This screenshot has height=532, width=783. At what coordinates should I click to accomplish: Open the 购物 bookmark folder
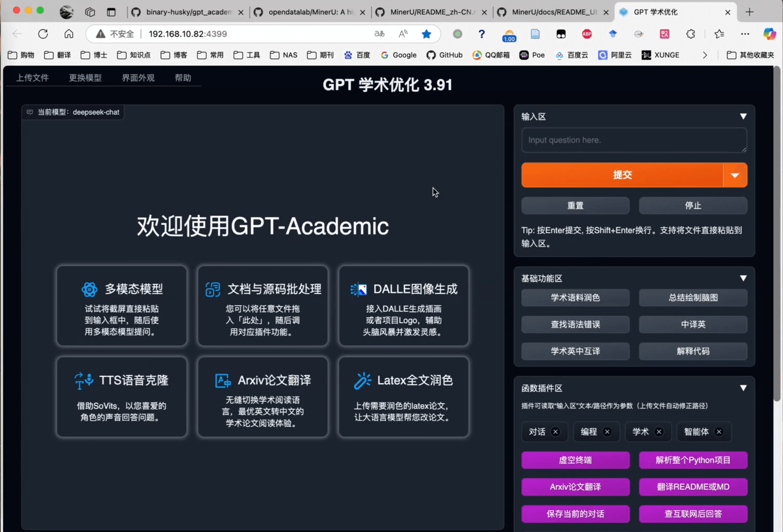(21, 55)
